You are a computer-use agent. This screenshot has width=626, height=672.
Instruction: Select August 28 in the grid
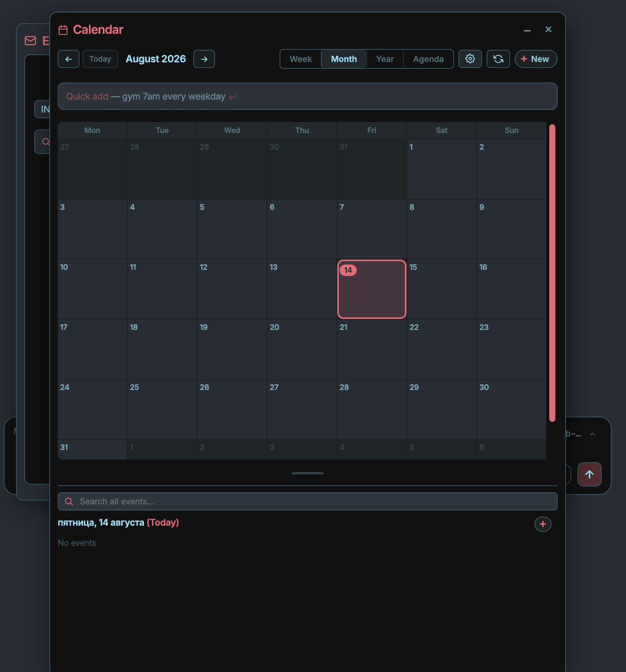(x=372, y=409)
